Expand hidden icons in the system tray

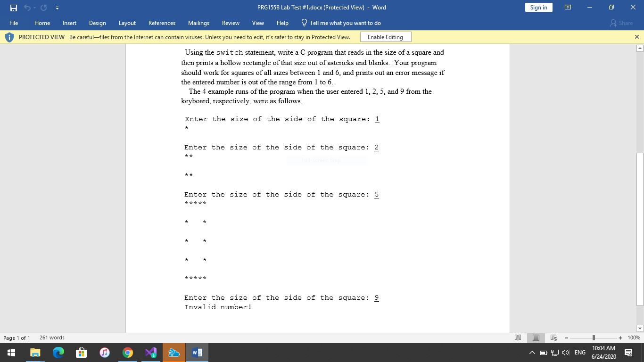pos(532,352)
